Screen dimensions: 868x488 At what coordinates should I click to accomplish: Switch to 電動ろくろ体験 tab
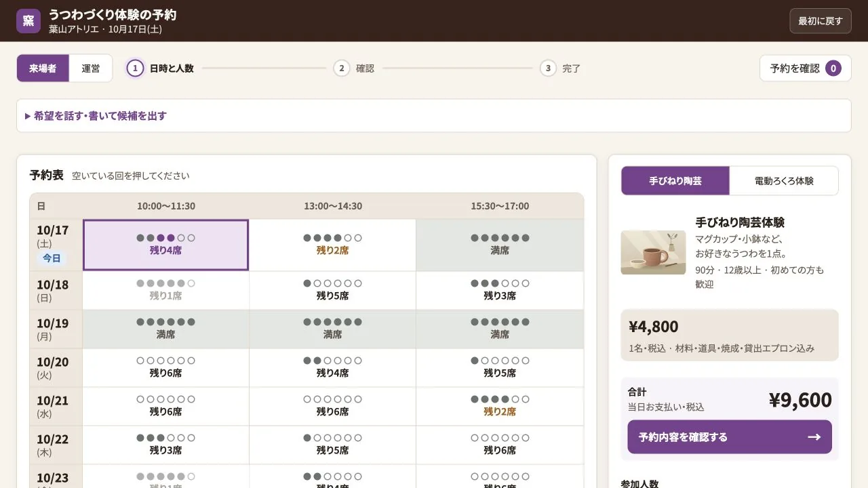[x=784, y=181]
